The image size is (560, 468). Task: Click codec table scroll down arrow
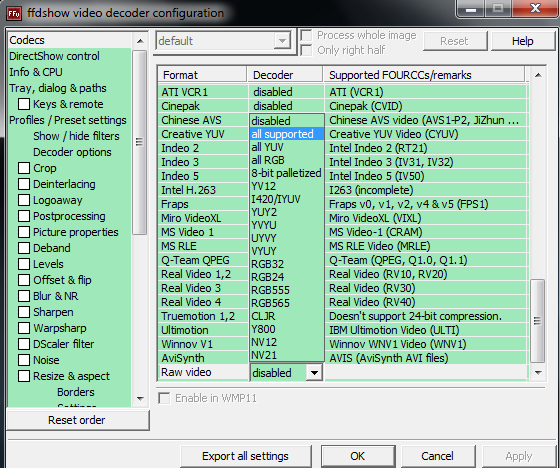[538, 373]
